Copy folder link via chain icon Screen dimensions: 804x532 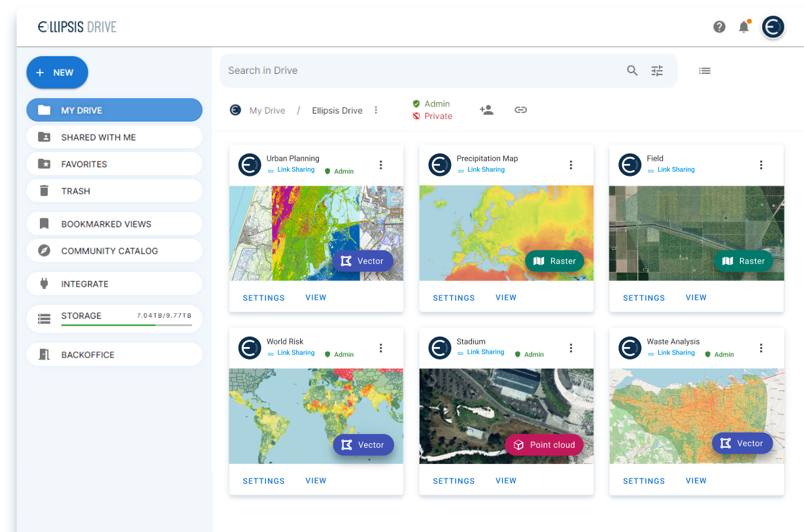520,110
